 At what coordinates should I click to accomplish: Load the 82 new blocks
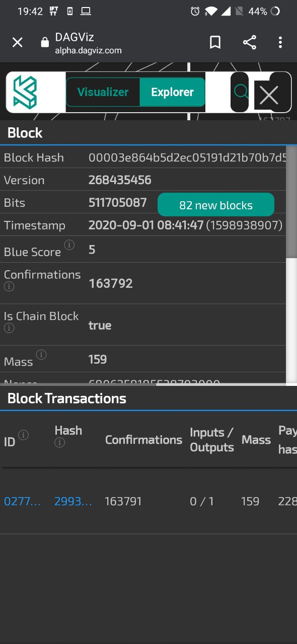pyautogui.click(x=215, y=205)
